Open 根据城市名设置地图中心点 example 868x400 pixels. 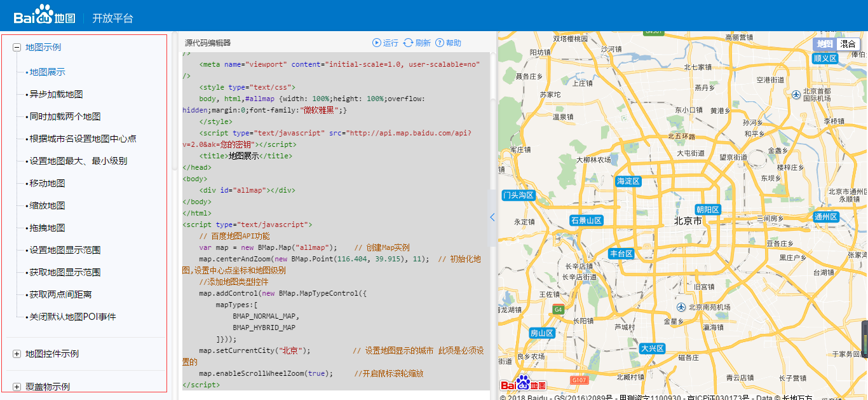(x=83, y=139)
